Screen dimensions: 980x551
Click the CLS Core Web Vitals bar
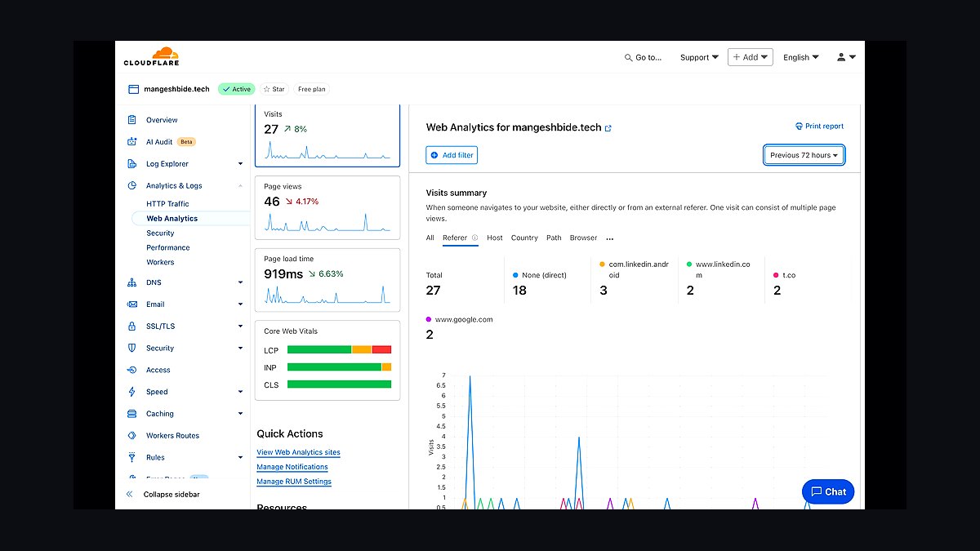coord(339,384)
